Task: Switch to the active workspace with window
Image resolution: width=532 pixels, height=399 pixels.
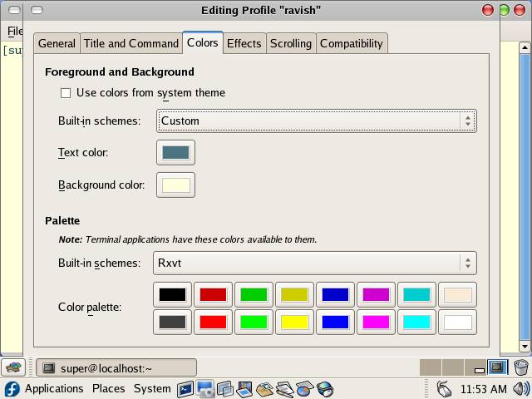Action: (497, 367)
